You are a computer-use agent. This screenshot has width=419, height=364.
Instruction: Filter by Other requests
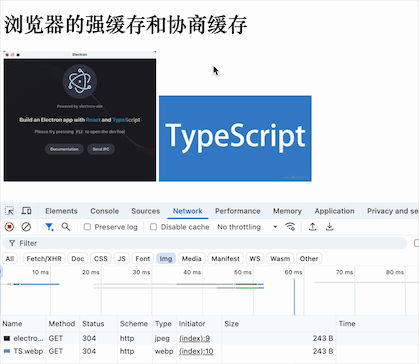(x=309, y=259)
